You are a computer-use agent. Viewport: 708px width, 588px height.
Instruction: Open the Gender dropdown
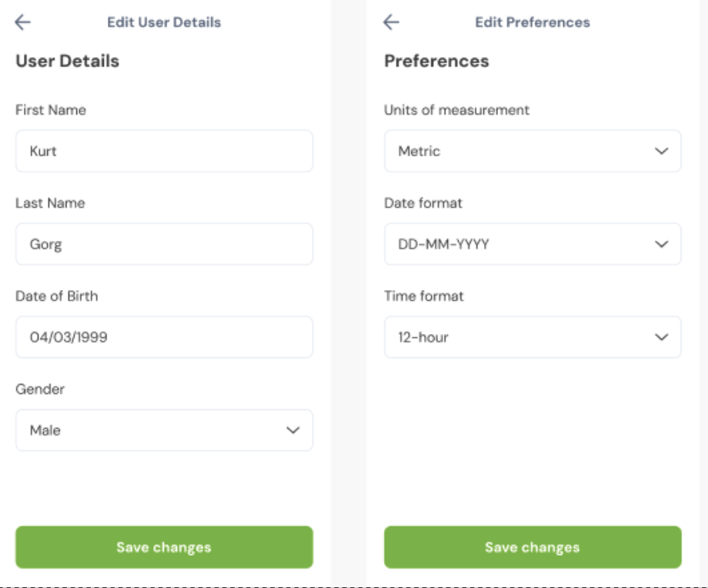point(164,430)
